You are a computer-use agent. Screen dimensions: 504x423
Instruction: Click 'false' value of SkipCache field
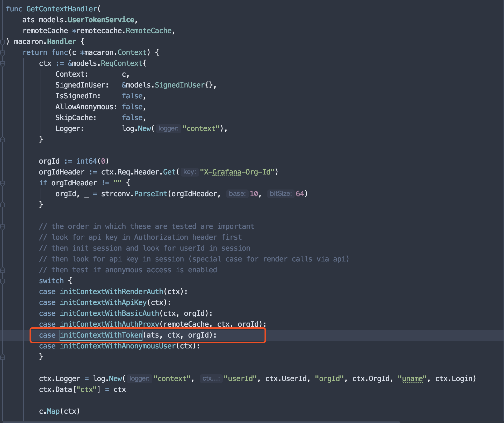click(x=132, y=118)
